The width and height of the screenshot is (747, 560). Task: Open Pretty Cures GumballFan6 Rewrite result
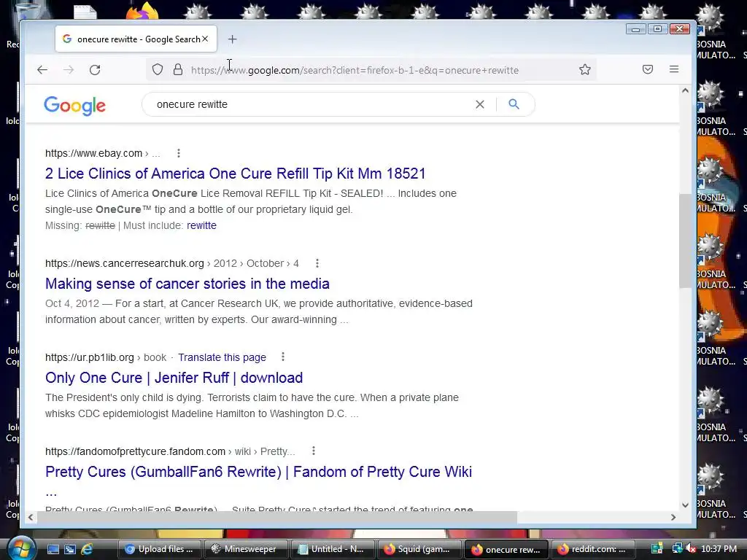click(x=259, y=472)
